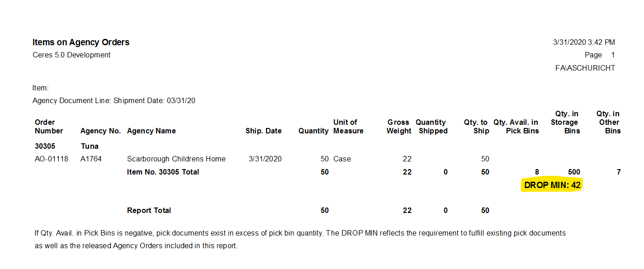644x269 pixels.
Task: Select the Agency Document Line filter text
Action: click(114, 101)
